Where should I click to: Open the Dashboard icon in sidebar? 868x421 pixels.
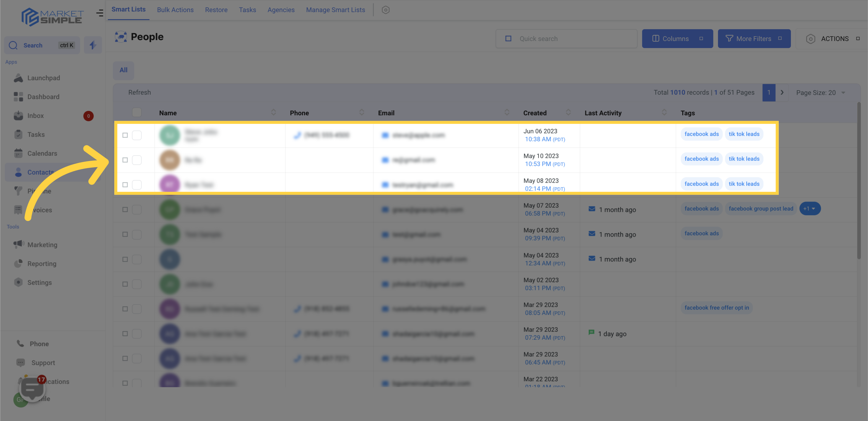pos(18,96)
